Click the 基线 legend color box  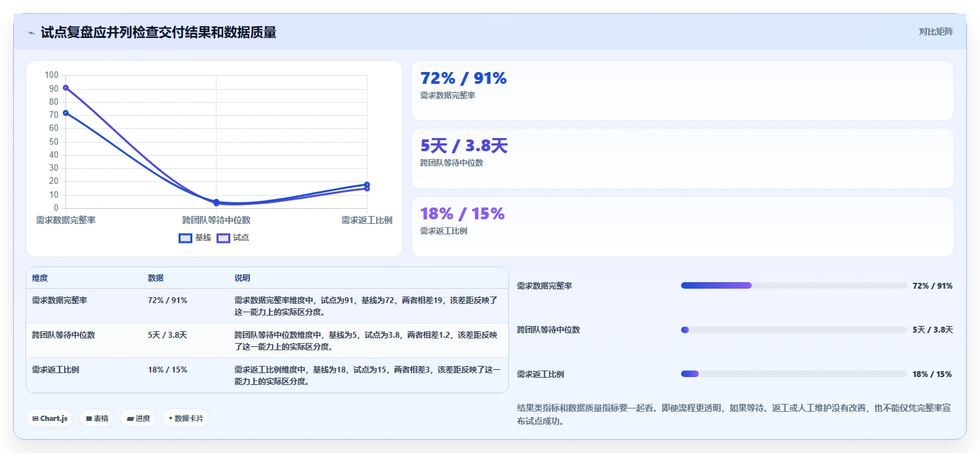tap(185, 238)
